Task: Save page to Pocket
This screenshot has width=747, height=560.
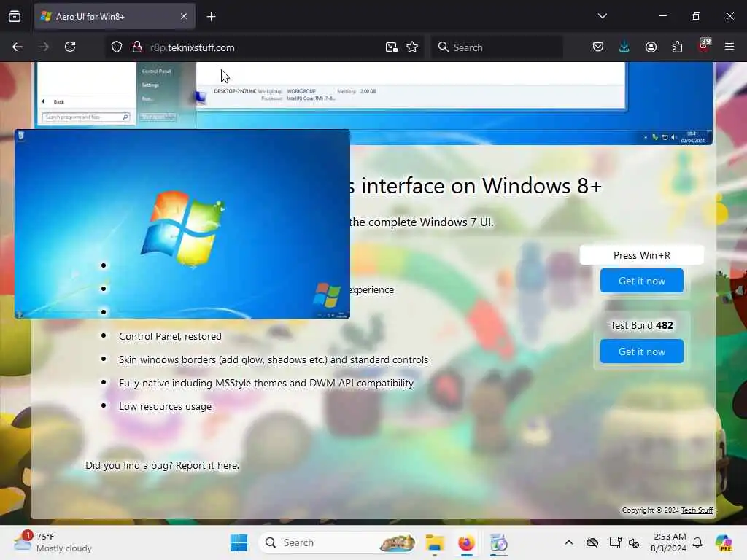Action: [598, 47]
